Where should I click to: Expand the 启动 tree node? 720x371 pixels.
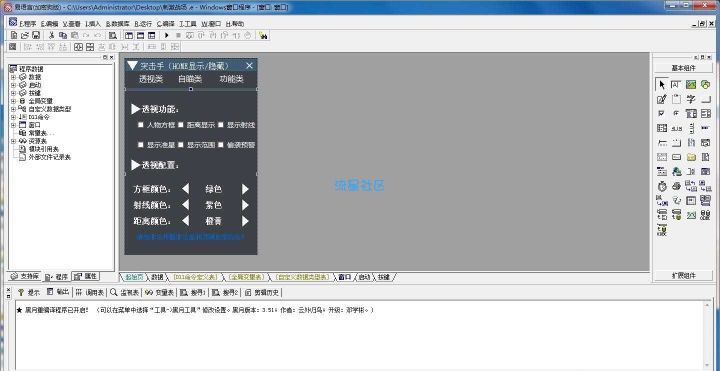[13, 85]
